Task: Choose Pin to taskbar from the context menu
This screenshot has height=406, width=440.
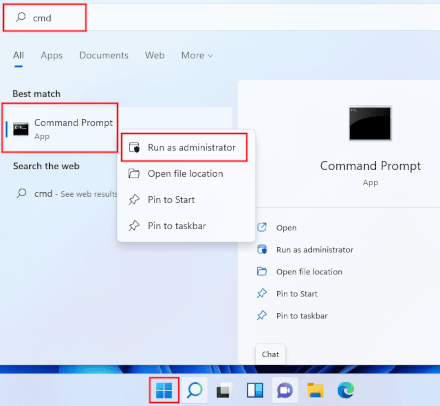Action: pyautogui.click(x=186, y=226)
